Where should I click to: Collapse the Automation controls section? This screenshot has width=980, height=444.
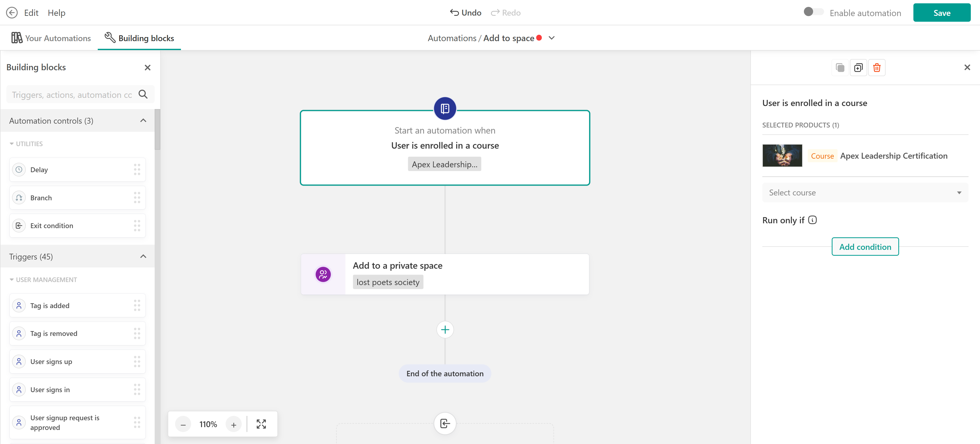click(x=143, y=121)
